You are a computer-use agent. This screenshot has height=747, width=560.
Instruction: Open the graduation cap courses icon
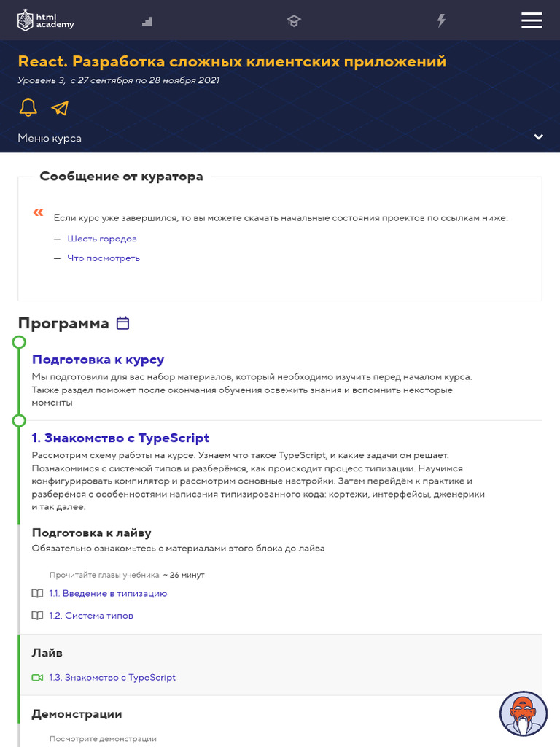(294, 21)
